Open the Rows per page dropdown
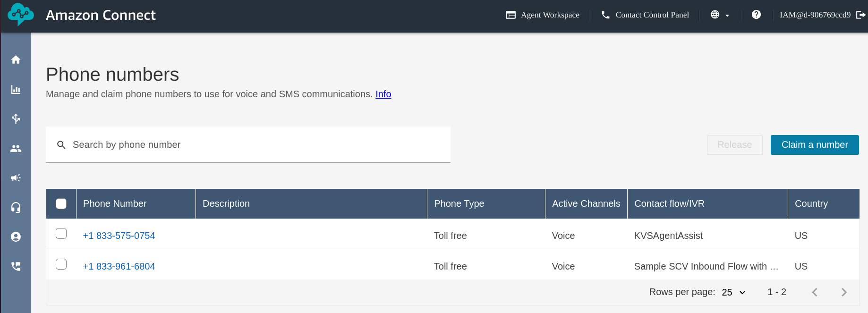Image resolution: width=868 pixels, height=313 pixels. [733, 292]
